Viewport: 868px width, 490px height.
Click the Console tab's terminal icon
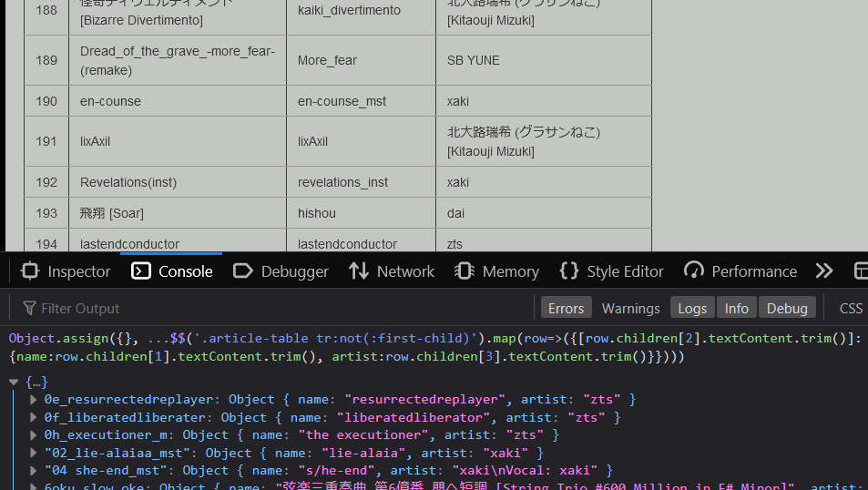pyautogui.click(x=141, y=271)
